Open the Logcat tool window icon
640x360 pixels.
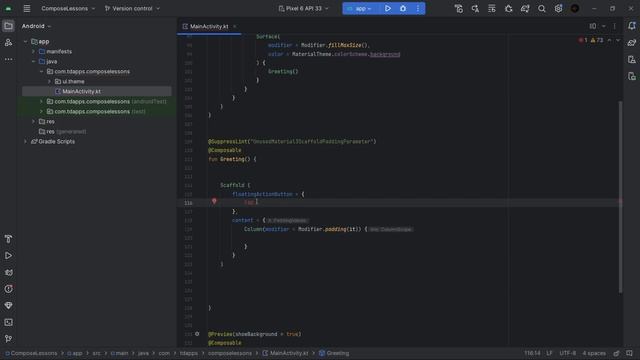point(8,272)
